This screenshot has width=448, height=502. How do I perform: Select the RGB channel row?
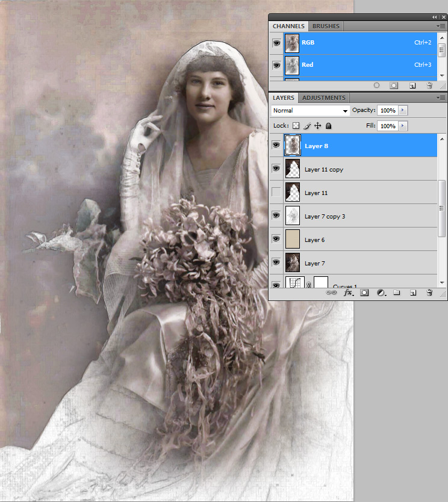point(353,43)
